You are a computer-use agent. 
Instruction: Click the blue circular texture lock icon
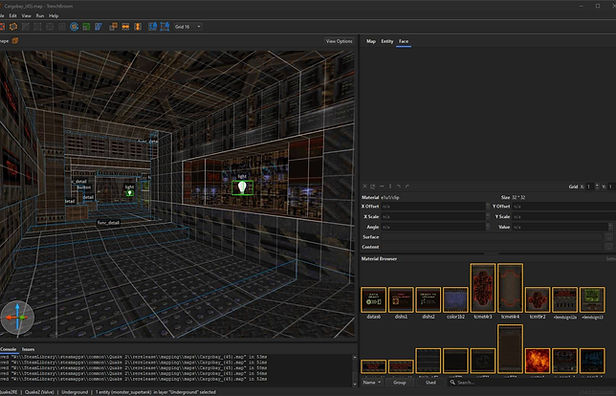point(74,27)
